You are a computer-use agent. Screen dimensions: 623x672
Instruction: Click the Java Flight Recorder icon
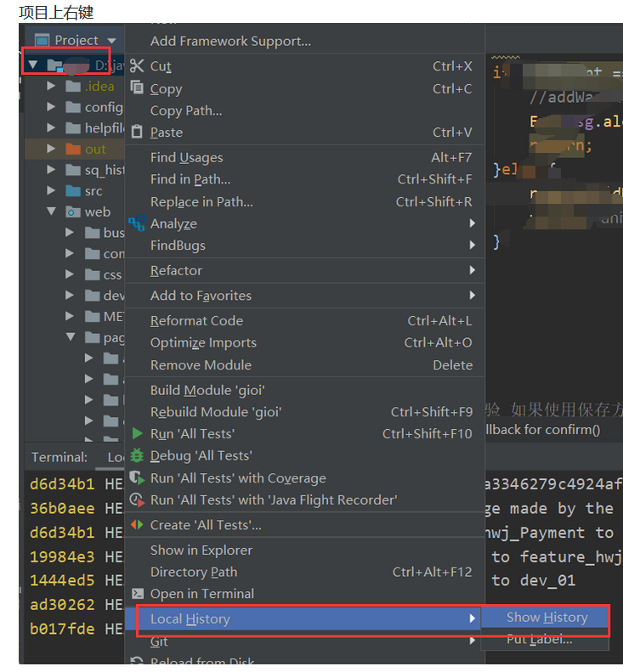(137, 500)
